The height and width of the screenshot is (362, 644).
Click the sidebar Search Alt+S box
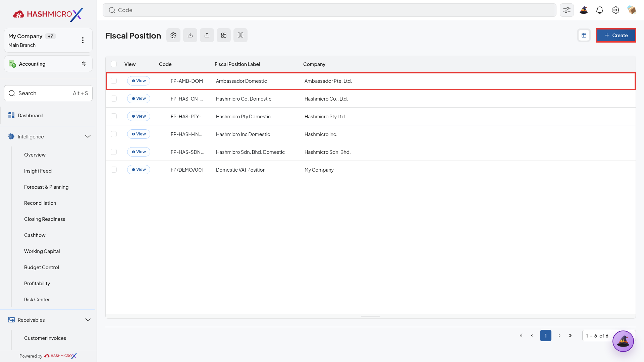tap(48, 93)
